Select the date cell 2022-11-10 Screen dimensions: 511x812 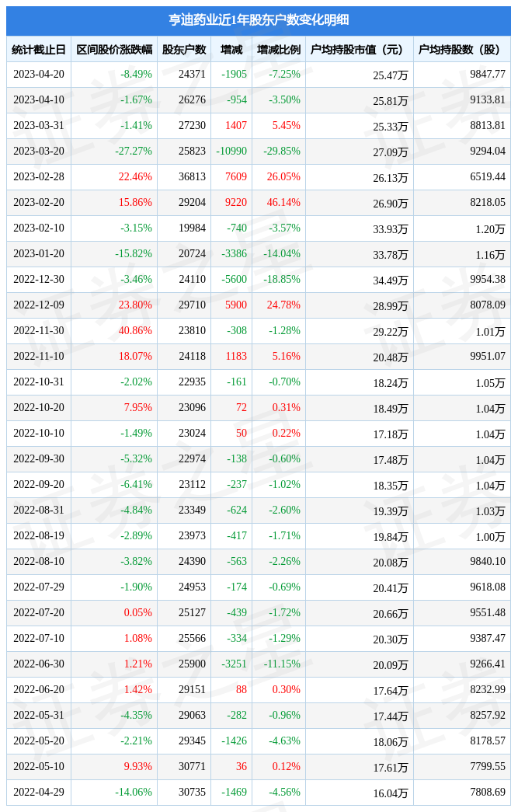[x=39, y=357]
